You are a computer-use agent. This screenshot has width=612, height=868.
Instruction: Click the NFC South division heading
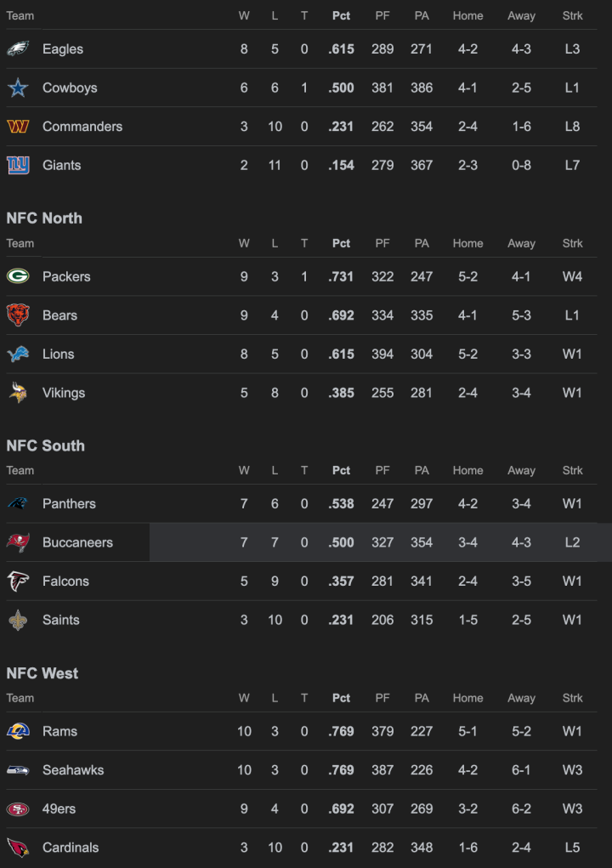45,445
